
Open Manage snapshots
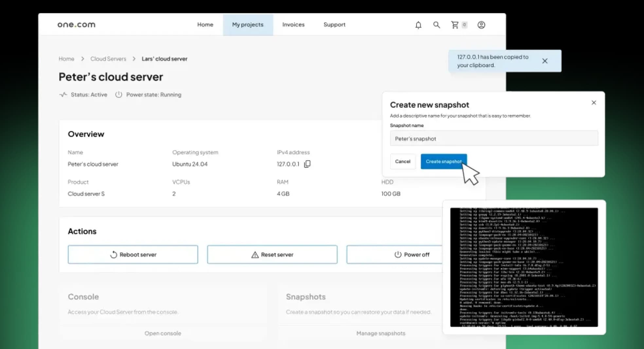coord(381,333)
